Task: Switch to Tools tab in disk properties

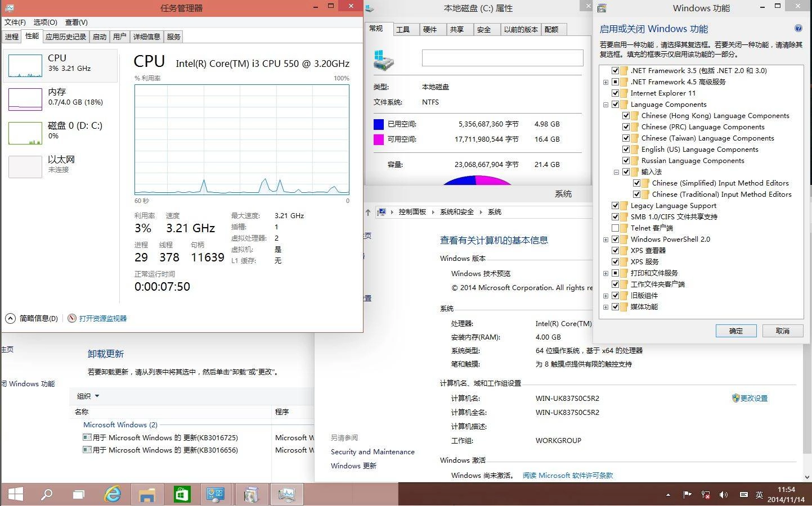Action: pos(403,30)
